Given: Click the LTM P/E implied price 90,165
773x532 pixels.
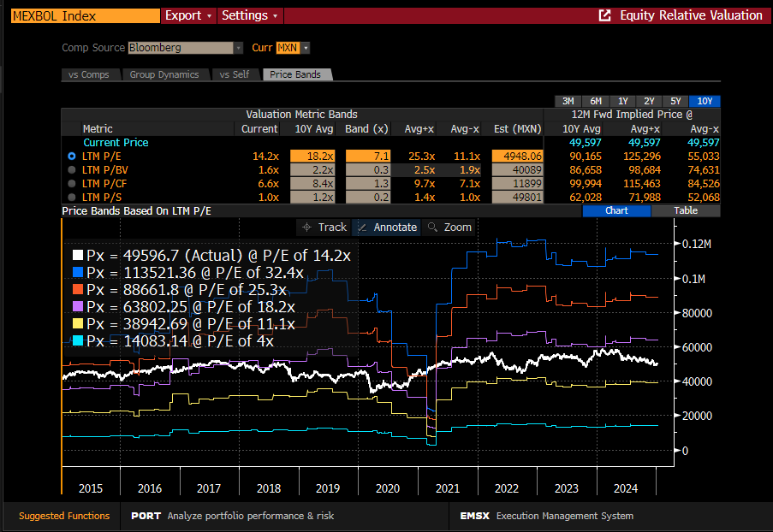Looking at the screenshot, I should point(586,157).
